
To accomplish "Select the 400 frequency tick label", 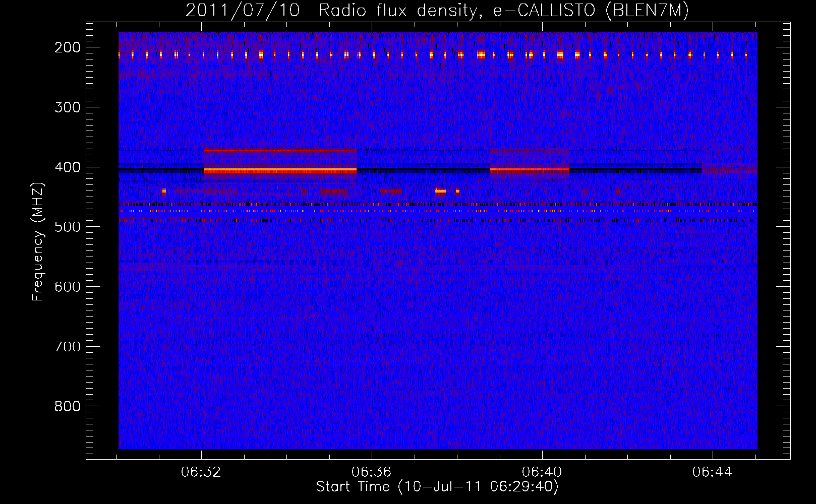I will 68,167.
